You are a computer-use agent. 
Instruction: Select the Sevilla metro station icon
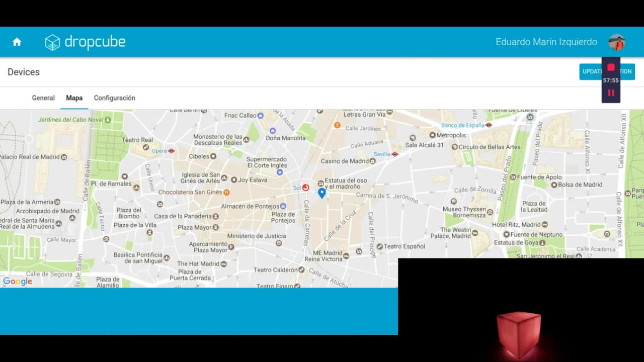tap(395, 154)
